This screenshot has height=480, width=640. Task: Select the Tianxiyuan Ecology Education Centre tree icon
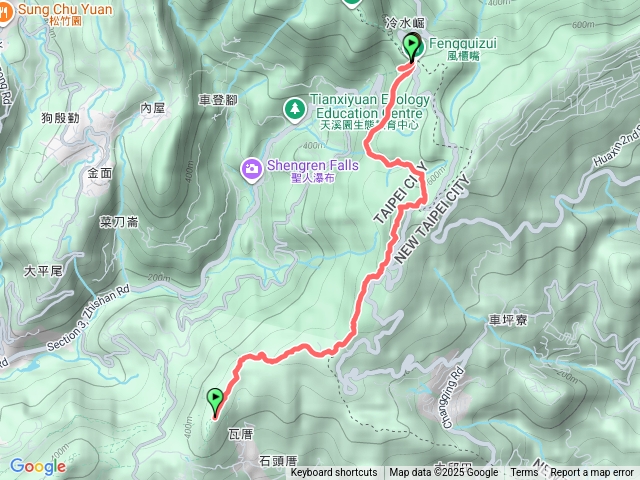(x=295, y=109)
